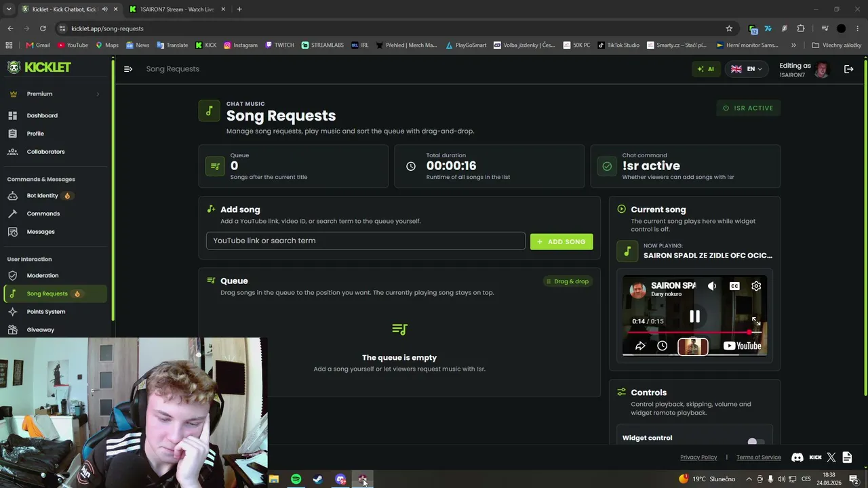
Task: Open Collaborators in the sidebar
Action: 54,152
